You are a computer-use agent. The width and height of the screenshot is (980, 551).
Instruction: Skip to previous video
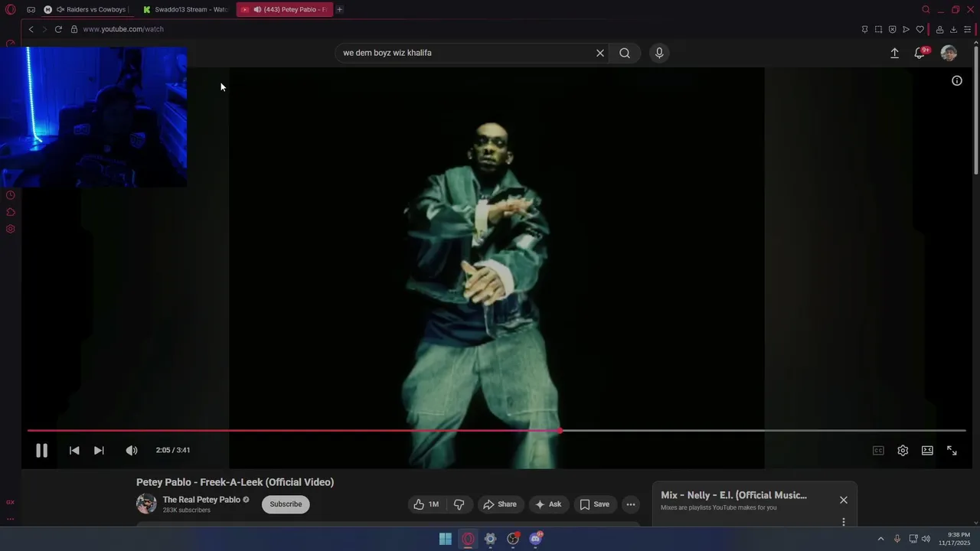tap(74, 451)
